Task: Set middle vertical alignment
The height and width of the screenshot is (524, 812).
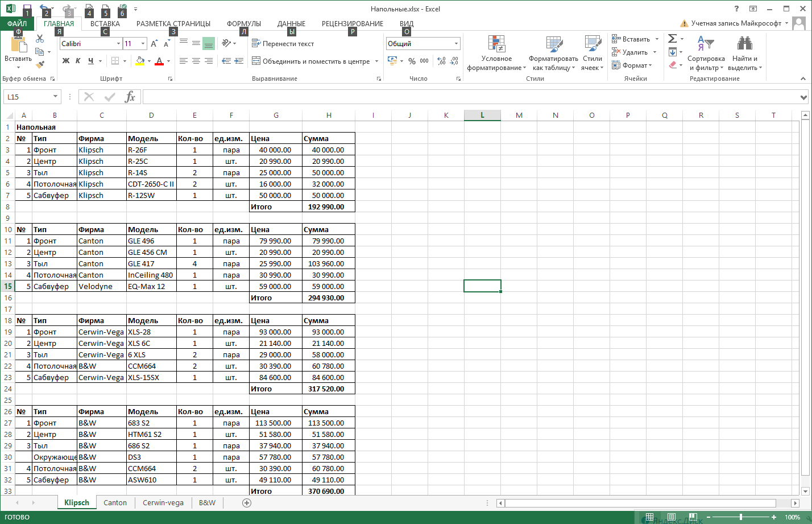Action: 196,43
